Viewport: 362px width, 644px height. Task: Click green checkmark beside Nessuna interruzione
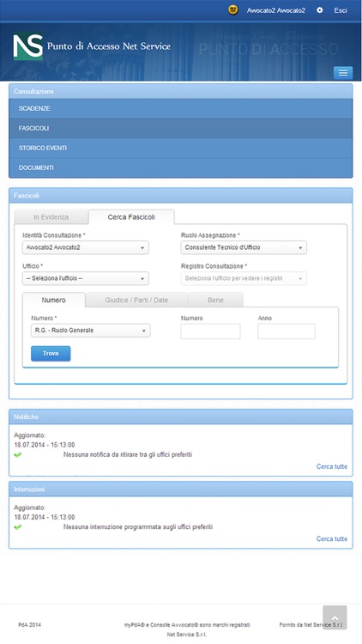pos(18,527)
